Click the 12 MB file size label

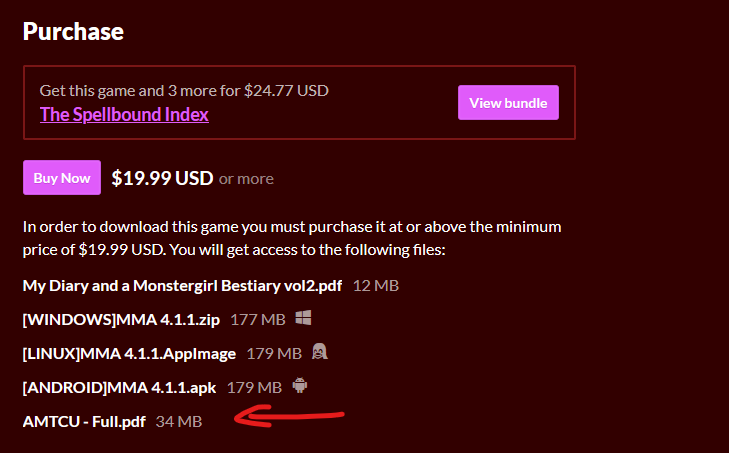(x=376, y=285)
